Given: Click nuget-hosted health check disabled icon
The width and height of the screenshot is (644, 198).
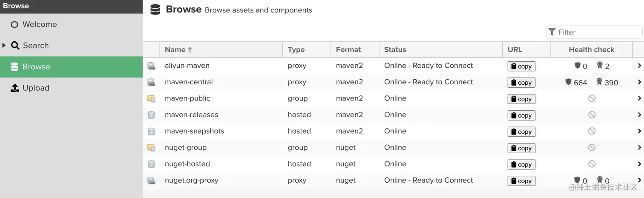Looking at the screenshot, I should coord(592,164).
